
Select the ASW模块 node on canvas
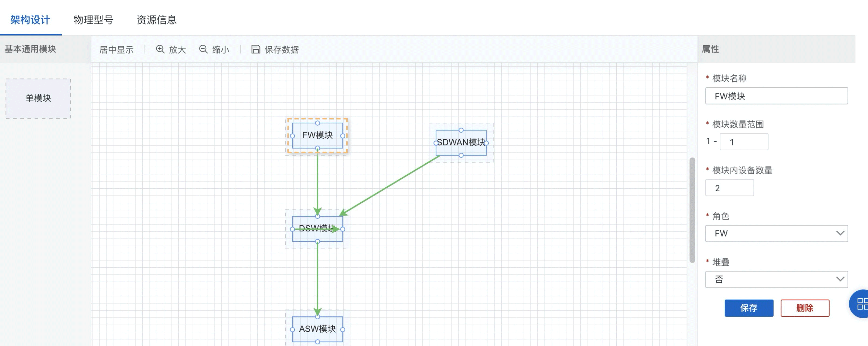(317, 329)
